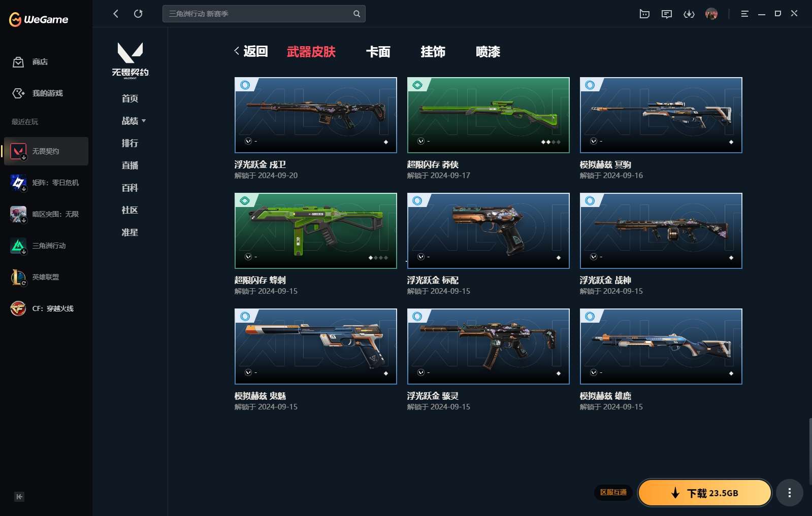Select the 超限闪存 蜂刺 skin thumbnail

click(x=315, y=231)
